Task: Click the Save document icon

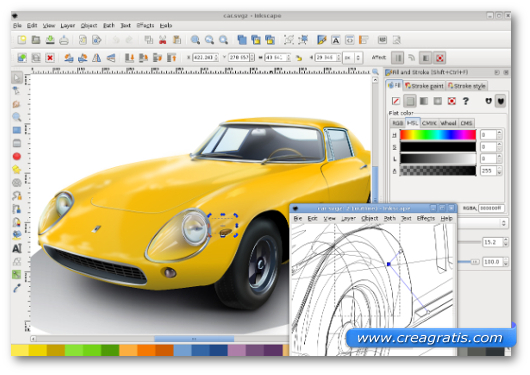Action: click(50, 40)
